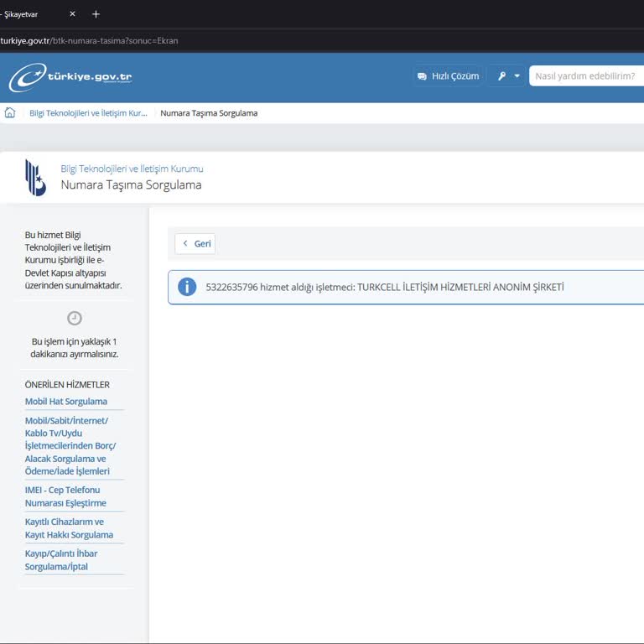
Task: Open Kayıtlı Cihazlarım ve Kayıt Hakkı Sorgulama
Action: coord(69,528)
